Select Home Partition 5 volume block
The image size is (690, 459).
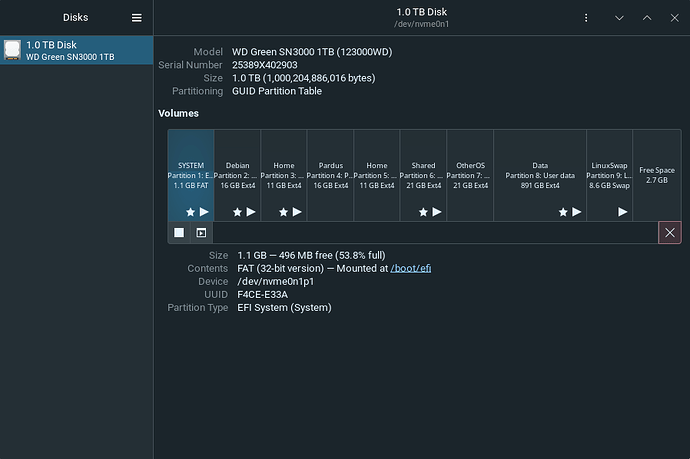click(377, 175)
